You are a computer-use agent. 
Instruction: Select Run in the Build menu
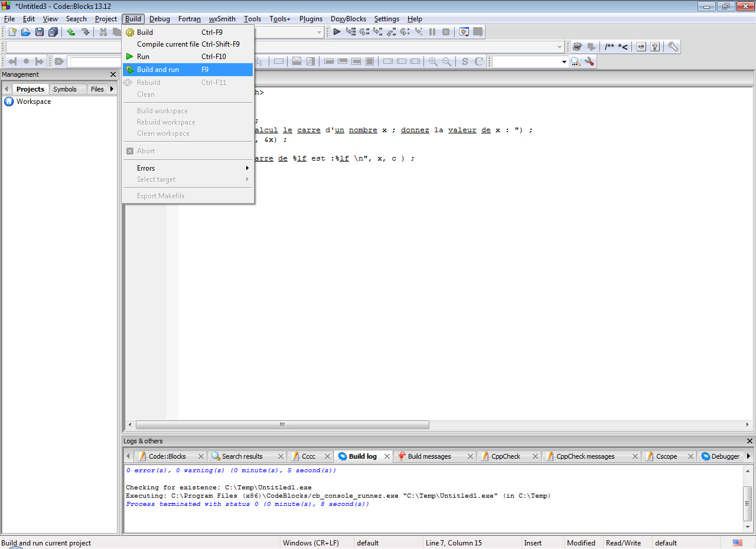[188, 57]
